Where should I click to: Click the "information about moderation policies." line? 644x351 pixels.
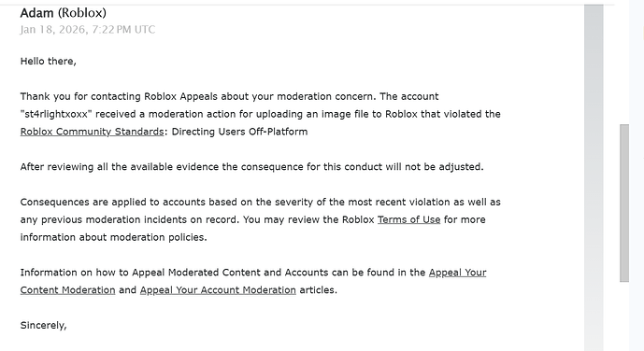[113, 237]
